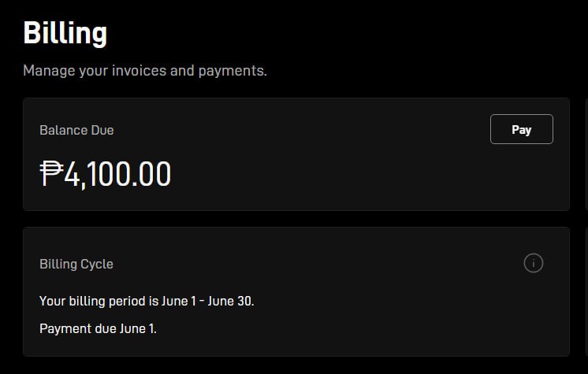Click the partially visible card beside Billing Cycle
Screen dimensions: 588x374
tap(586, 291)
